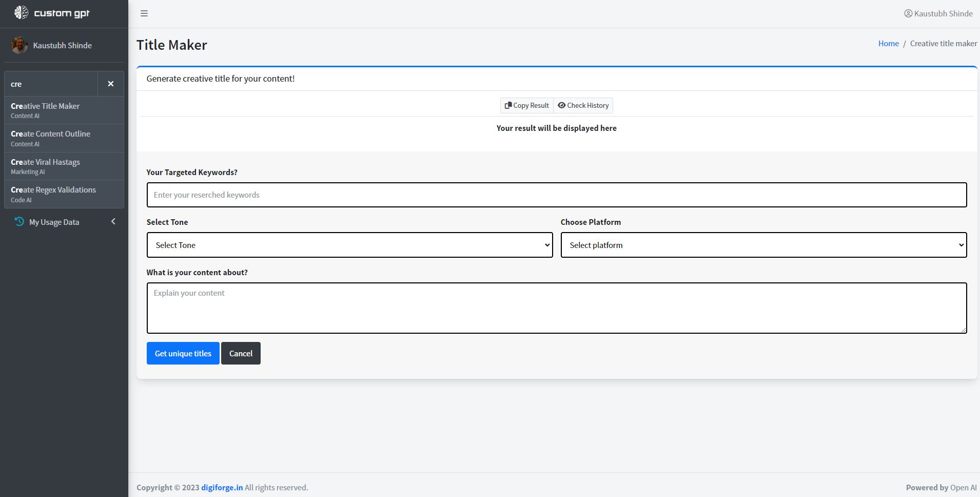Click the Copy Result button
Viewport: 980px width, 497px height.
tap(527, 105)
